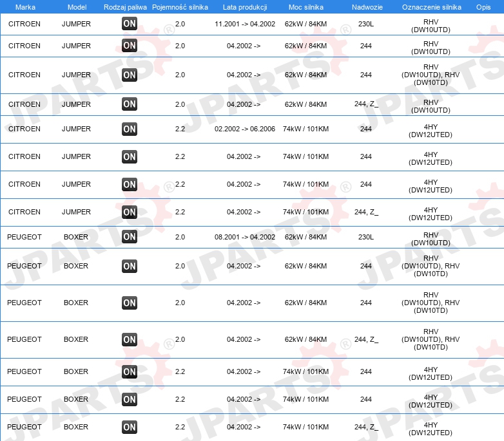This screenshot has height=441, width=504.
Task: Click engine code 4HY (DW12UTED) in 02.2002 -> 06.2006 row
Action: tap(431, 131)
